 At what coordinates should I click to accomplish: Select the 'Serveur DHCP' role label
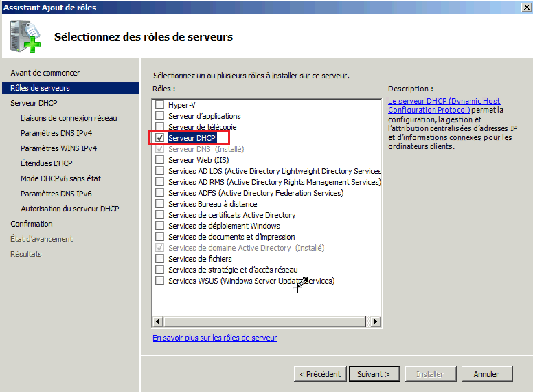click(x=192, y=137)
